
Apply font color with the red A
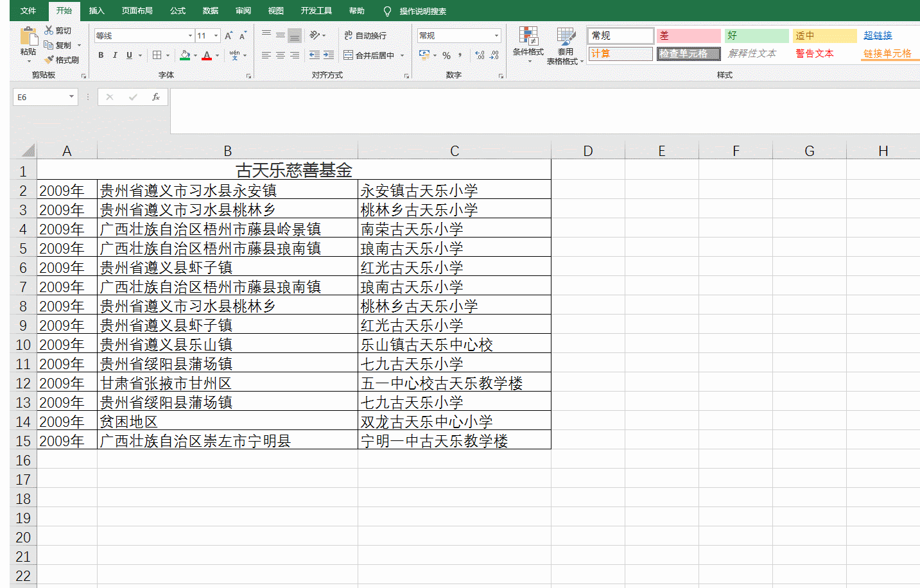pyautogui.click(x=207, y=55)
